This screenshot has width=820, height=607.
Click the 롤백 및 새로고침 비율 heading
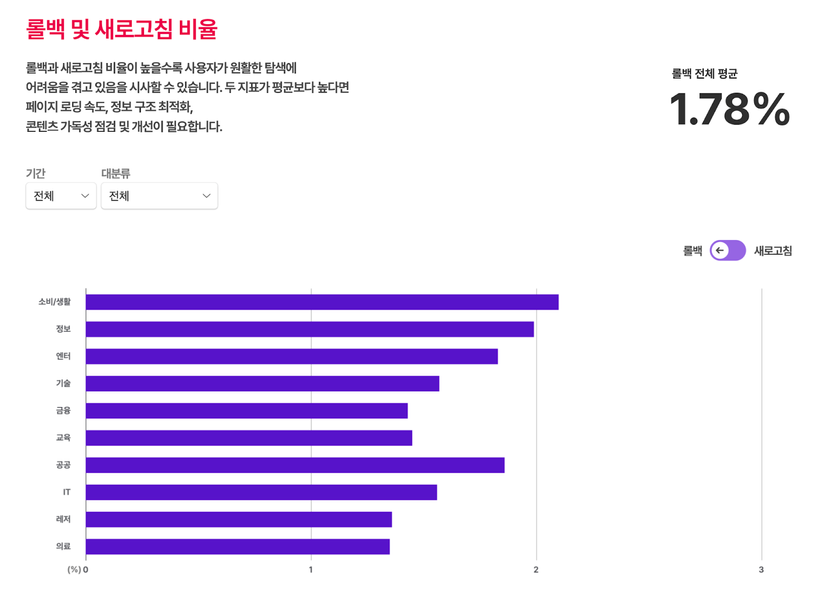click(121, 28)
